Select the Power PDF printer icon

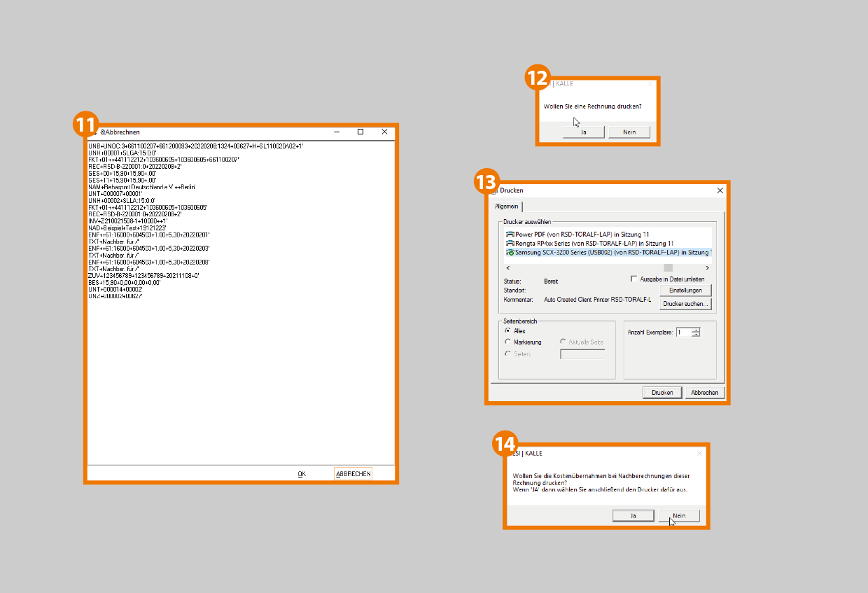(510, 234)
